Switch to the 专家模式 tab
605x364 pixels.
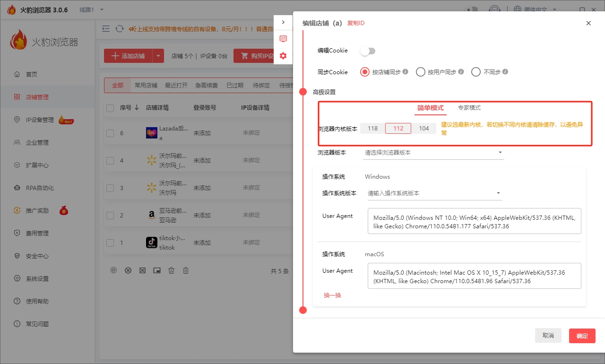(468, 108)
